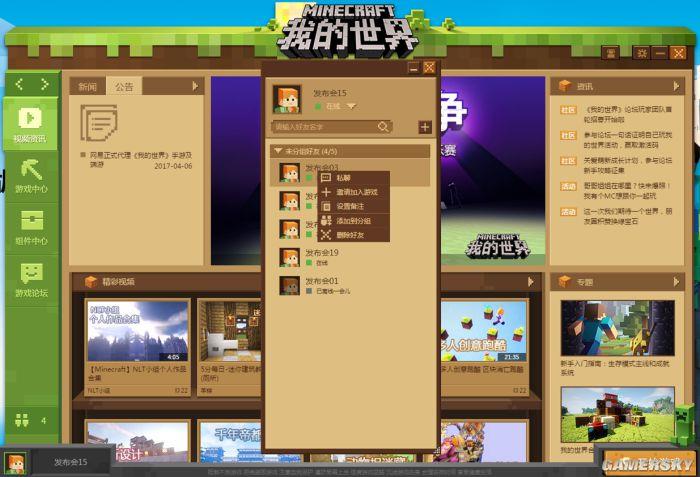
Task: Click the orange cube icon beside 专题
Action: pos(565,281)
